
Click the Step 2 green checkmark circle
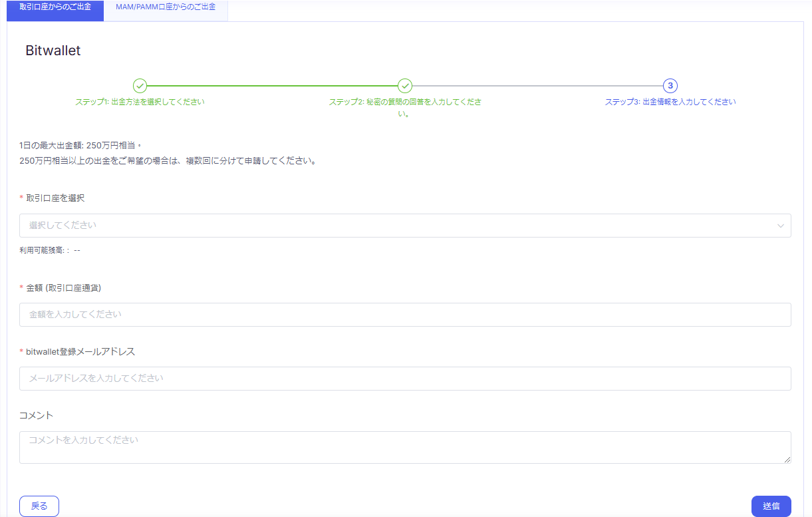click(405, 86)
